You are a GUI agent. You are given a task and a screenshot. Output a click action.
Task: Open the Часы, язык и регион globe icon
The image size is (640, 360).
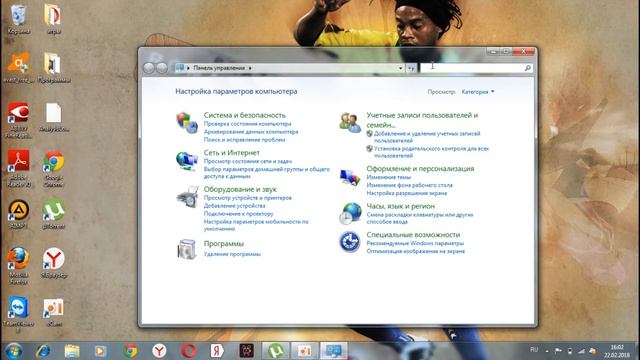pyautogui.click(x=350, y=213)
